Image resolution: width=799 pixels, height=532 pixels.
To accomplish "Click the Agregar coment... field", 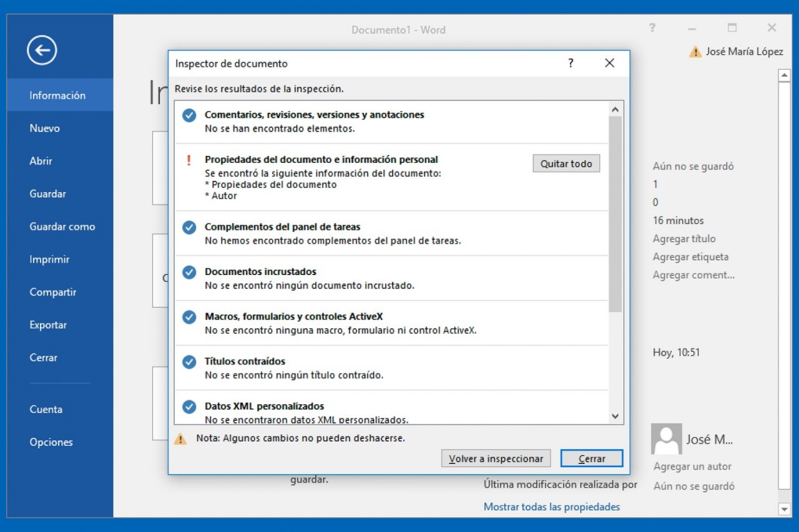I will (694, 275).
